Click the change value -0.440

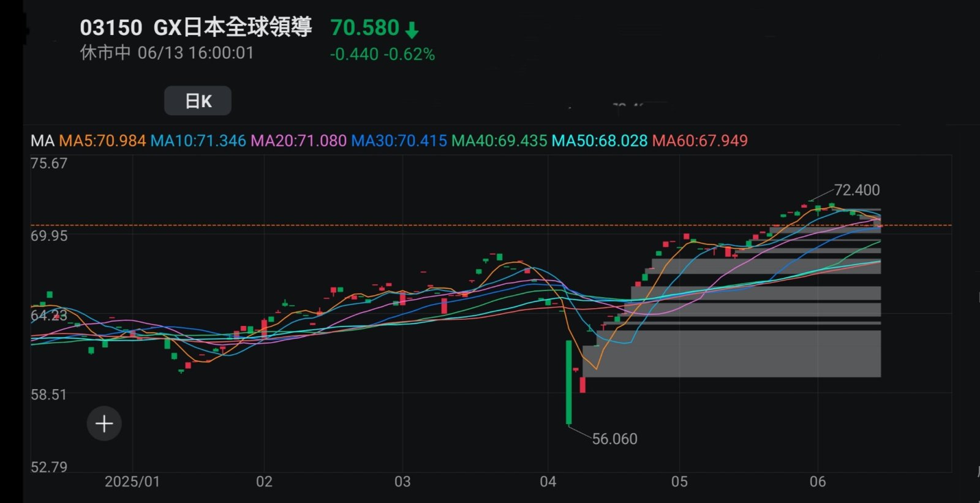pos(354,55)
